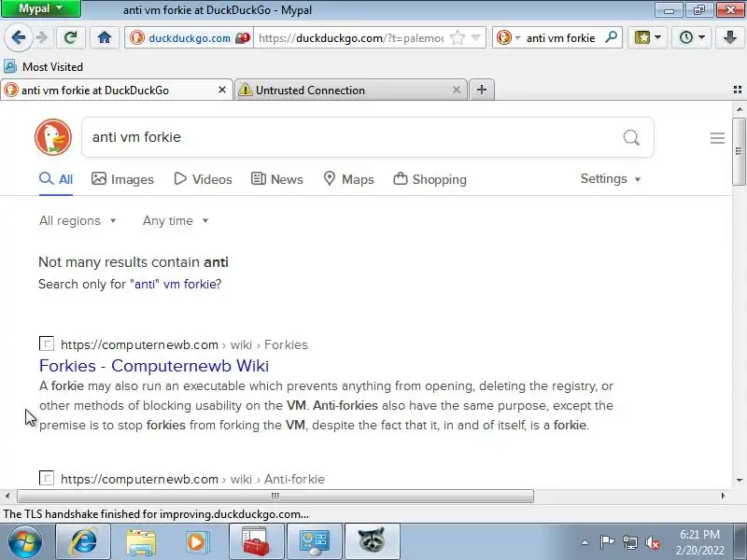Open the address bar history dropdown arrow
Viewport: 747px width, 560px height.
476,37
